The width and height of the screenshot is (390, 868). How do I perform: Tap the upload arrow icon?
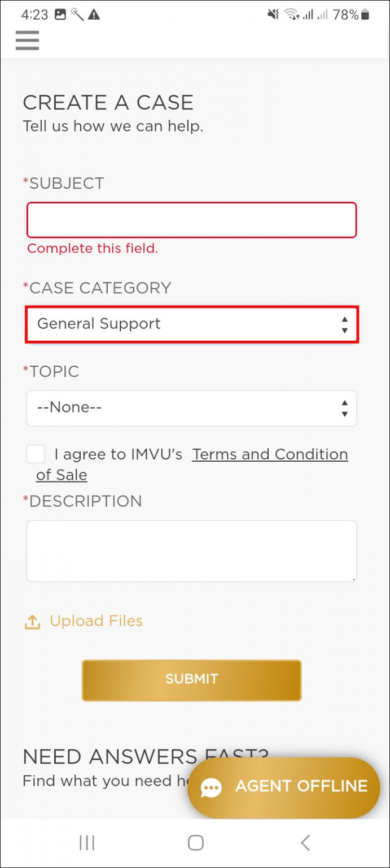[33, 622]
